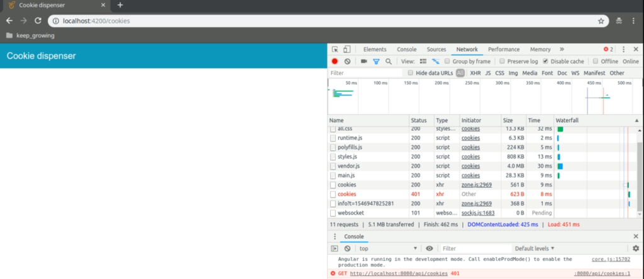Open network search with magnifier icon
Screen dimensions: 644x279
pos(389,62)
